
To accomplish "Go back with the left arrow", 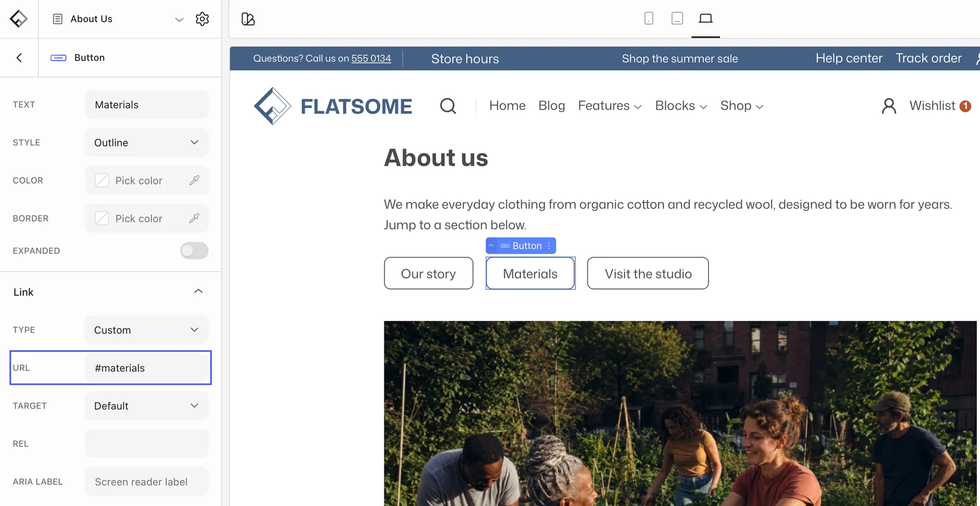I will [19, 58].
